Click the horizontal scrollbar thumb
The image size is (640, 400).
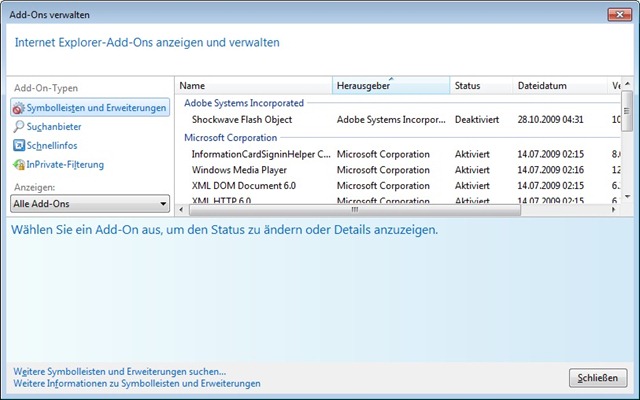(355, 210)
